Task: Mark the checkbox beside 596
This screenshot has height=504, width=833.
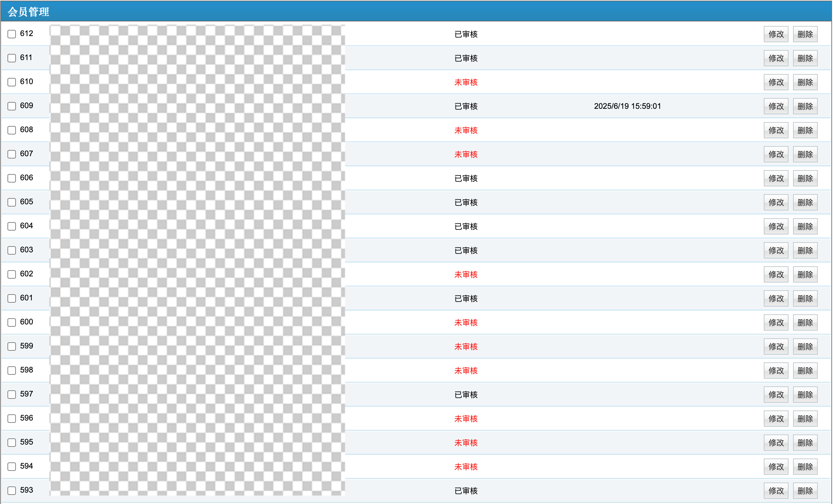Action: pos(12,419)
